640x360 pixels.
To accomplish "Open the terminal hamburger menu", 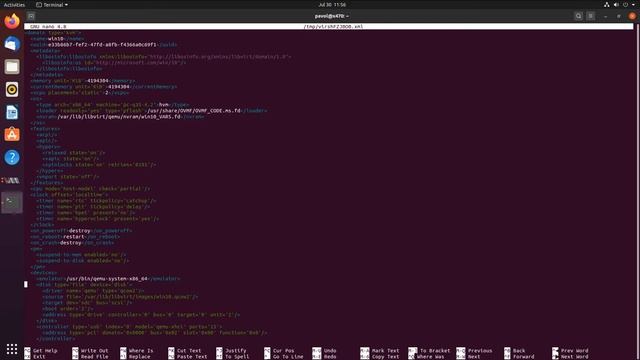I will pos(591,16).
